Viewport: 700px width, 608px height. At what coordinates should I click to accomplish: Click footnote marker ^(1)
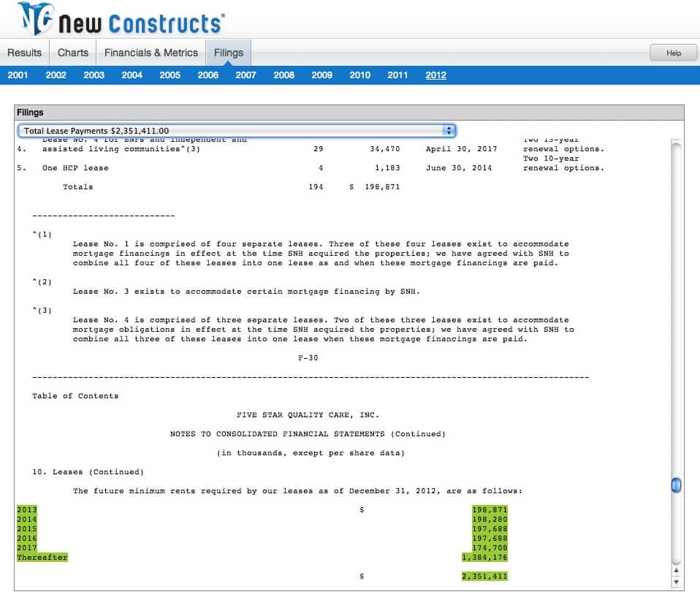pos(42,235)
